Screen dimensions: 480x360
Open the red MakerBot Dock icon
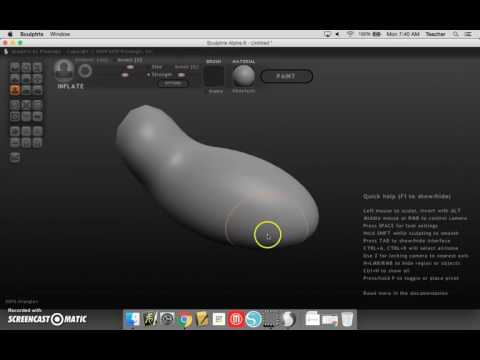tap(236, 319)
